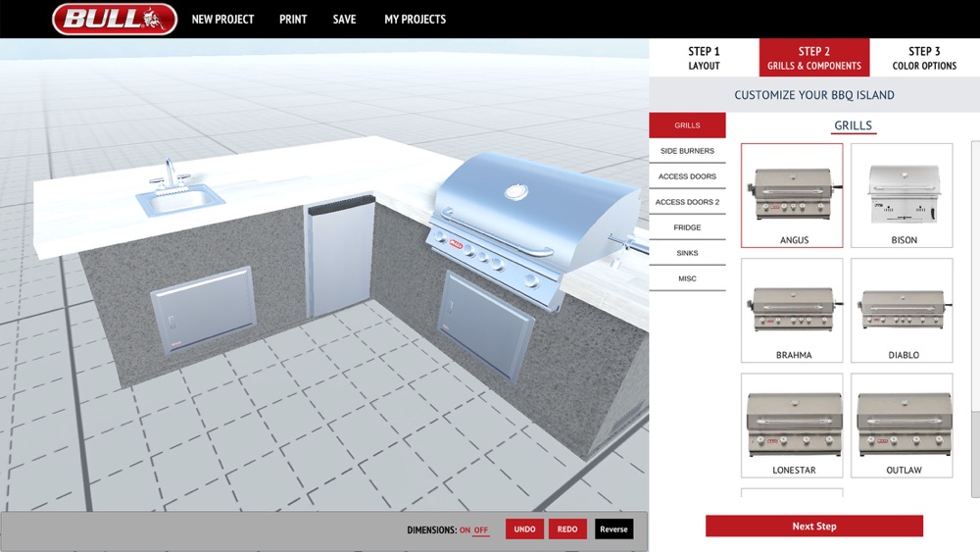Choose the Diablo grill thumbnail
Viewport: 980px width, 552px height.
tap(902, 310)
